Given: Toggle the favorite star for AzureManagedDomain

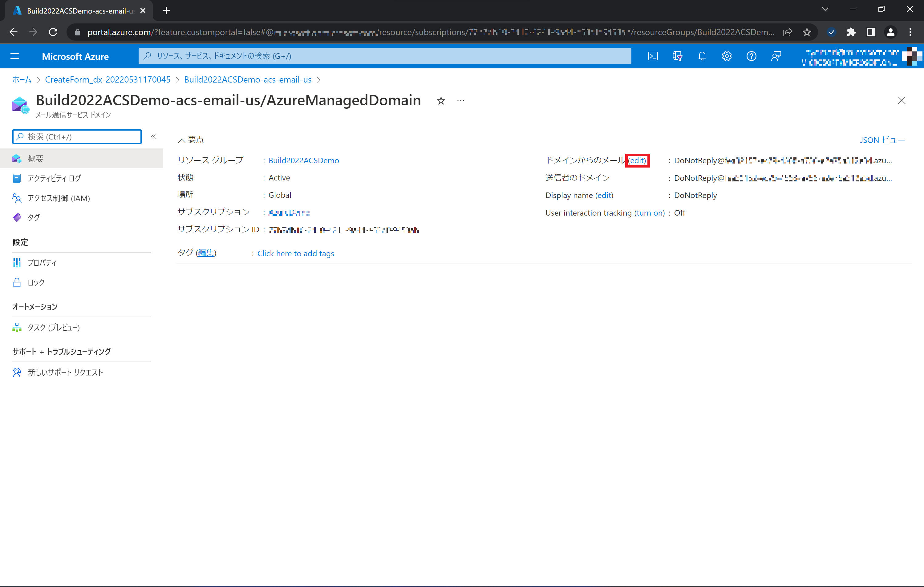Looking at the screenshot, I should (441, 100).
